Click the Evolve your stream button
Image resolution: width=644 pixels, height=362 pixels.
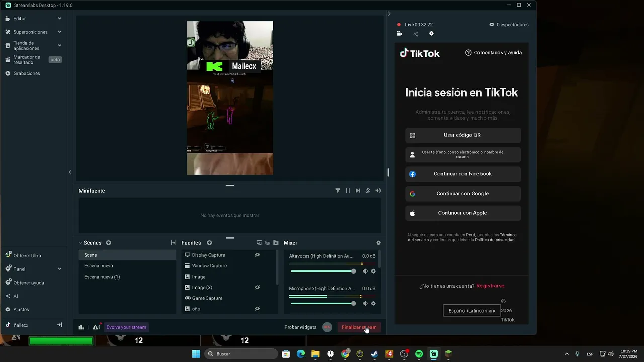pos(126,327)
